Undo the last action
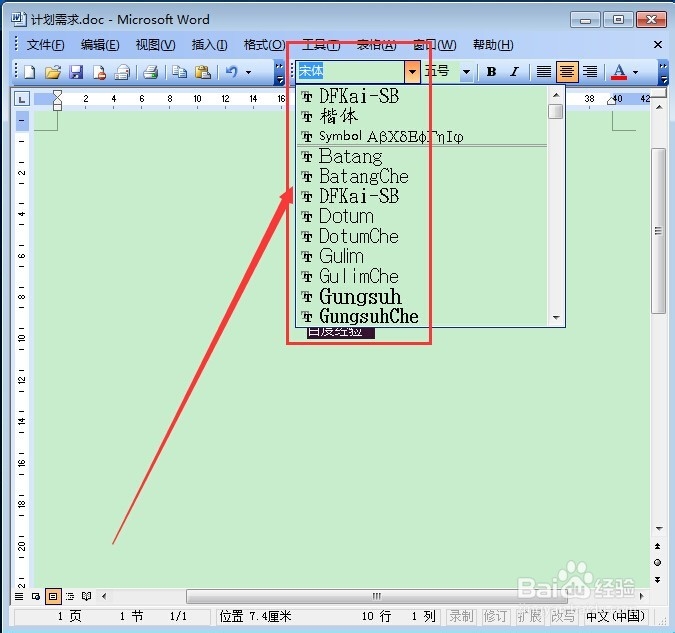675x633 pixels. [x=232, y=72]
